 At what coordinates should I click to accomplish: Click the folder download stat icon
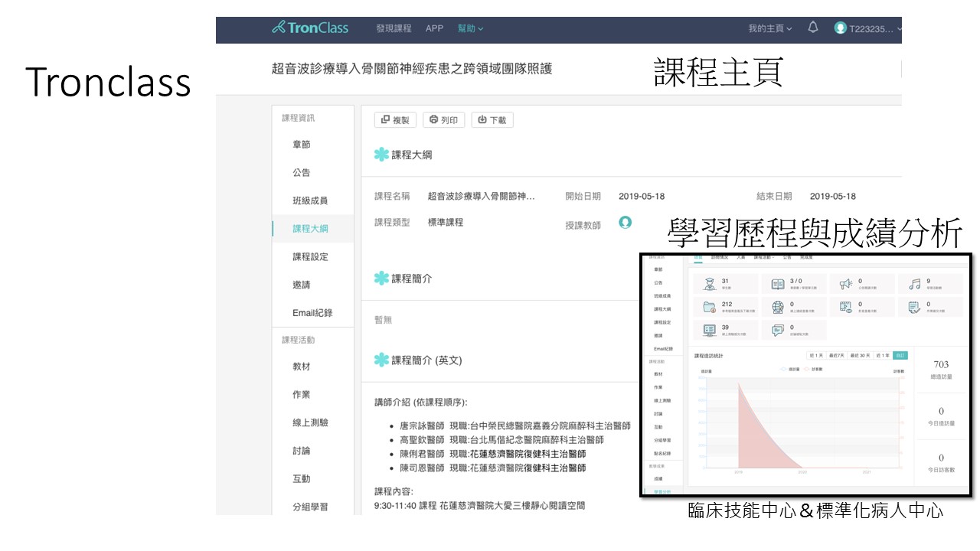click(708, 307)
